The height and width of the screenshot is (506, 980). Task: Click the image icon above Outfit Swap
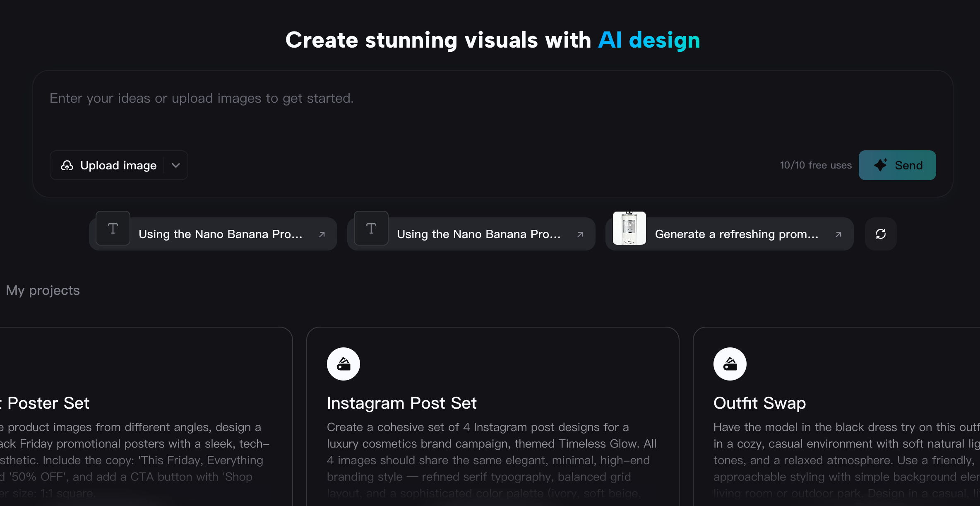(x=729, y=364)
